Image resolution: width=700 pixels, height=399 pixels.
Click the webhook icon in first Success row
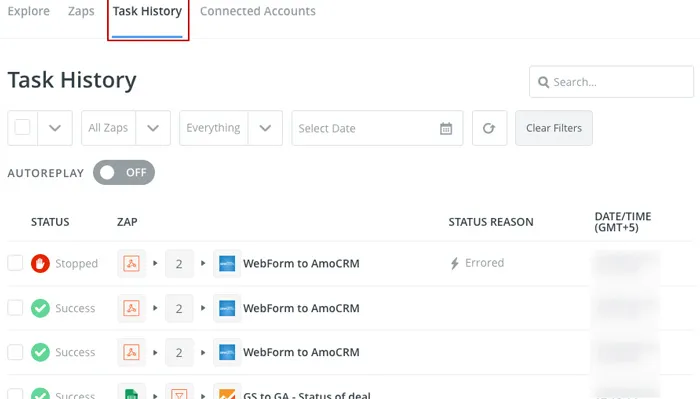(131, 308)
